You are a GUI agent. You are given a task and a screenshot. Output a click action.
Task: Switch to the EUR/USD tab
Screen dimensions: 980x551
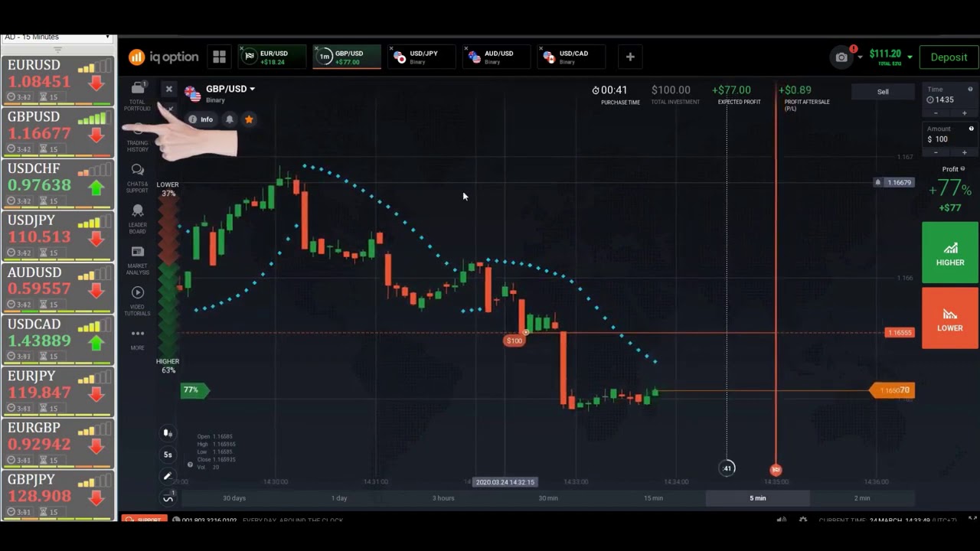(x=273, y=57)
